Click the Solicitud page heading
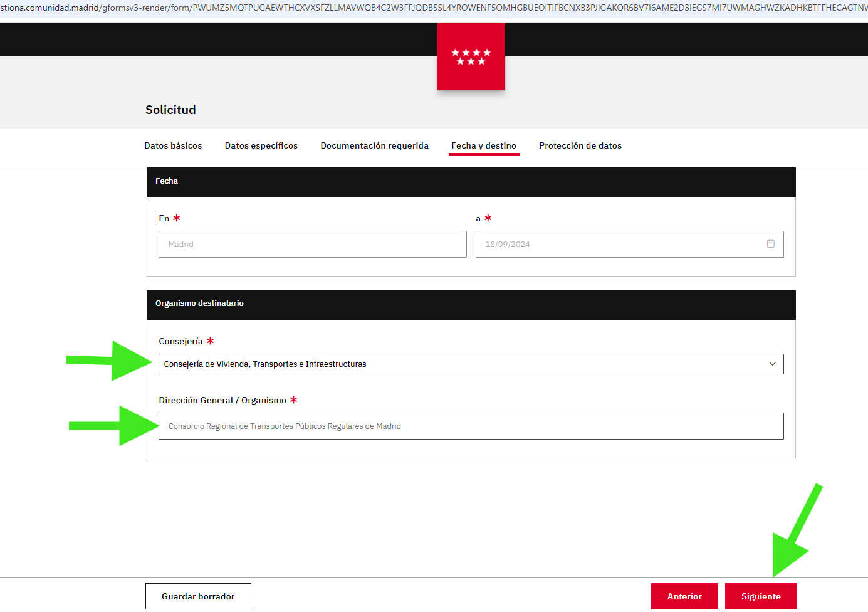The image size is (868, 612). click(170, 110)
